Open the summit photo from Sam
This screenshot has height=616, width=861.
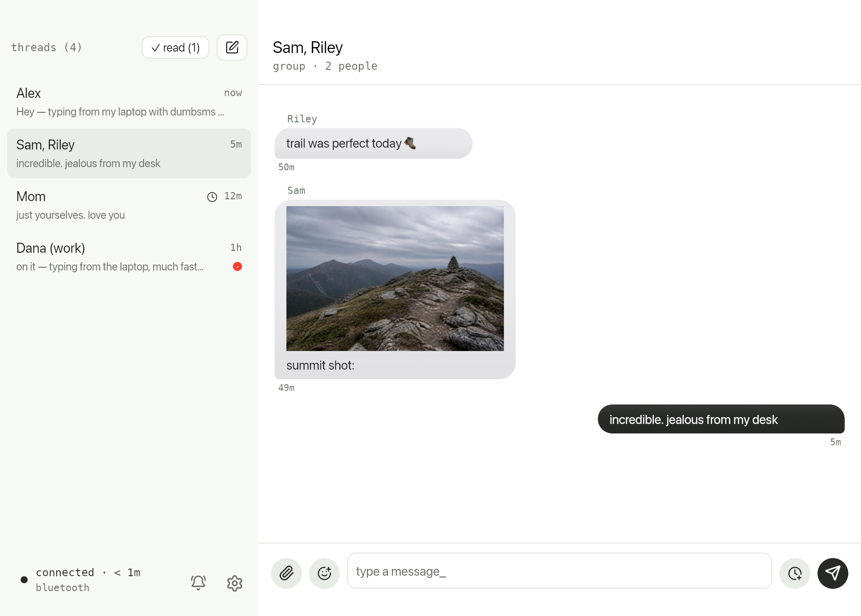click(x=395, y=279)
